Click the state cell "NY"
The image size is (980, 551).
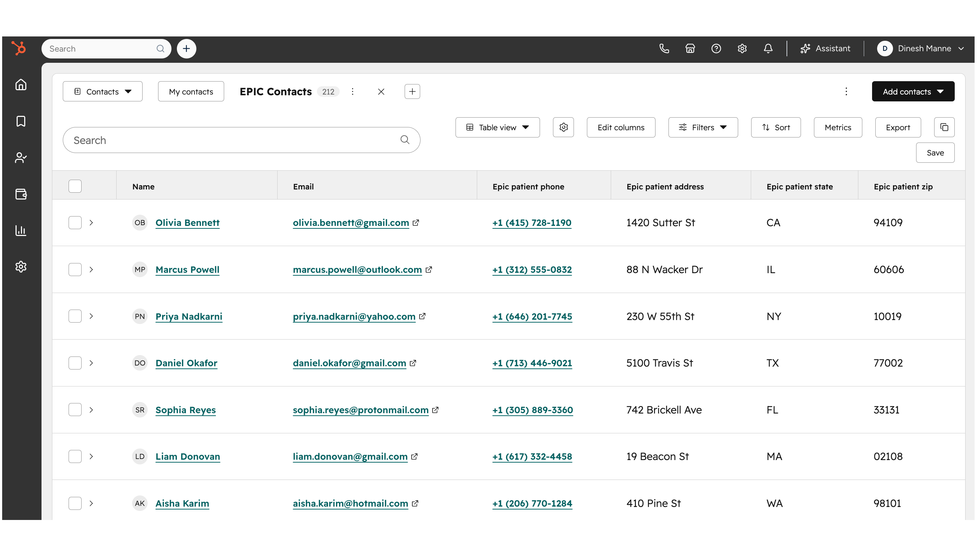[x=774, y=316]
